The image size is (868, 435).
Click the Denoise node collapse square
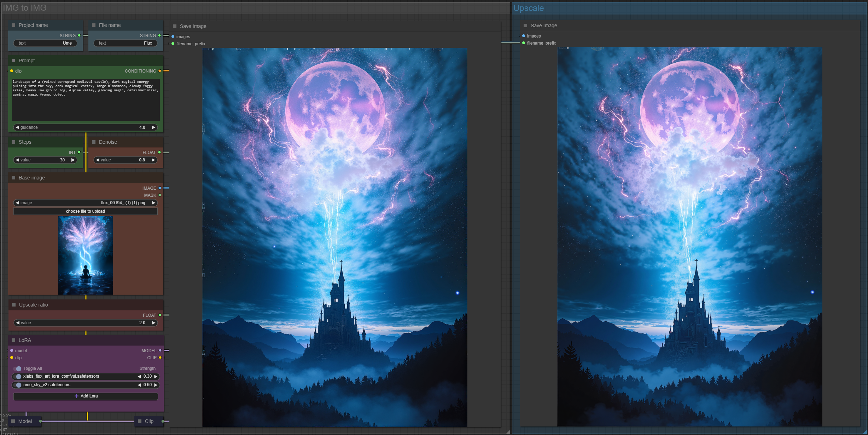click(x=94, y=142)
